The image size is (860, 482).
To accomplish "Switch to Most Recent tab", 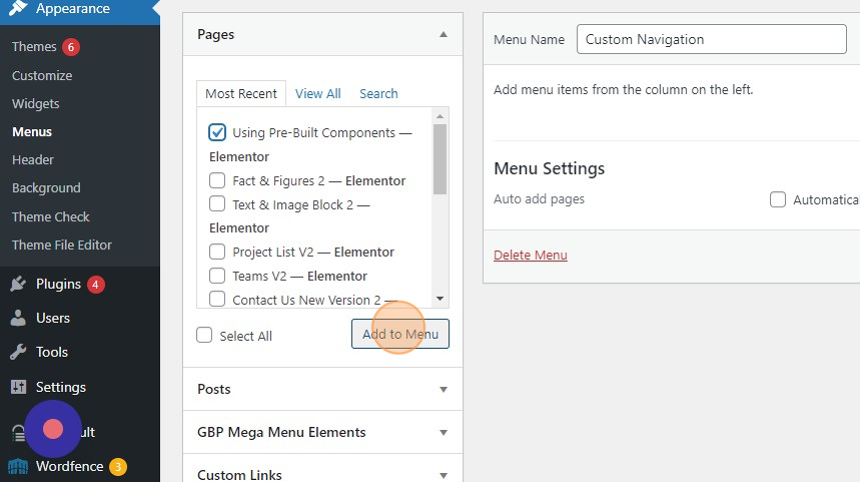I will [x=241, y=94].
